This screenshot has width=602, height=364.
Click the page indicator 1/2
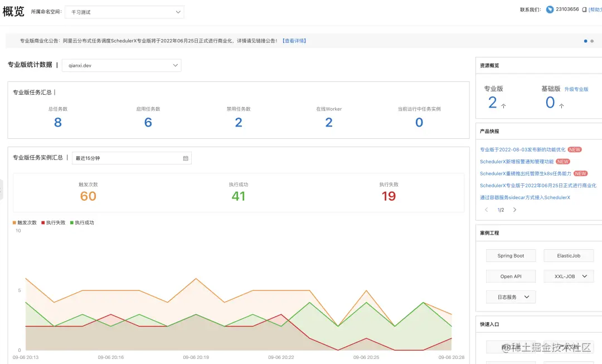pyautogui.click(x=501, y=210)
